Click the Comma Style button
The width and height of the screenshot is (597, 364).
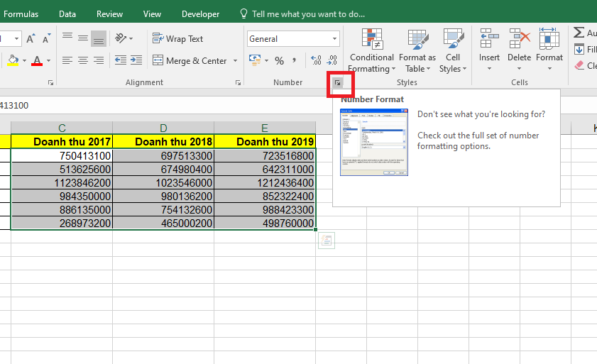click(x=294, y=61)
